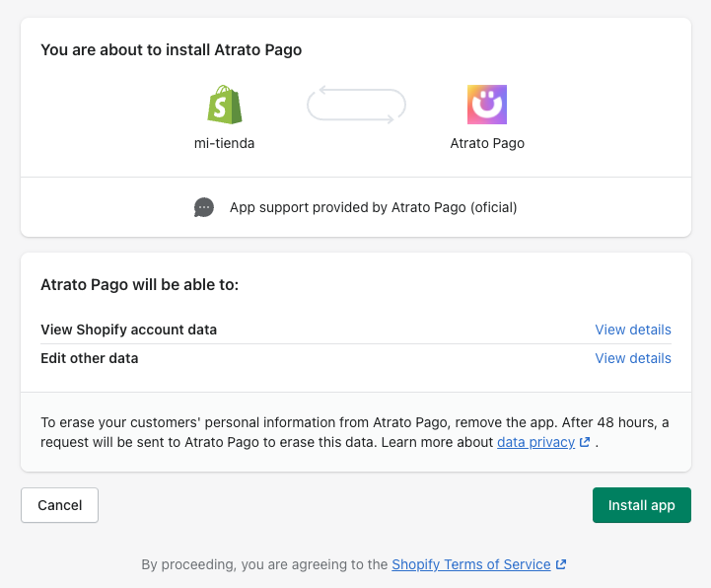Select the mi-tienda store name
The image size is (711, 588).
pyautogui.click(x=225, y=143)
